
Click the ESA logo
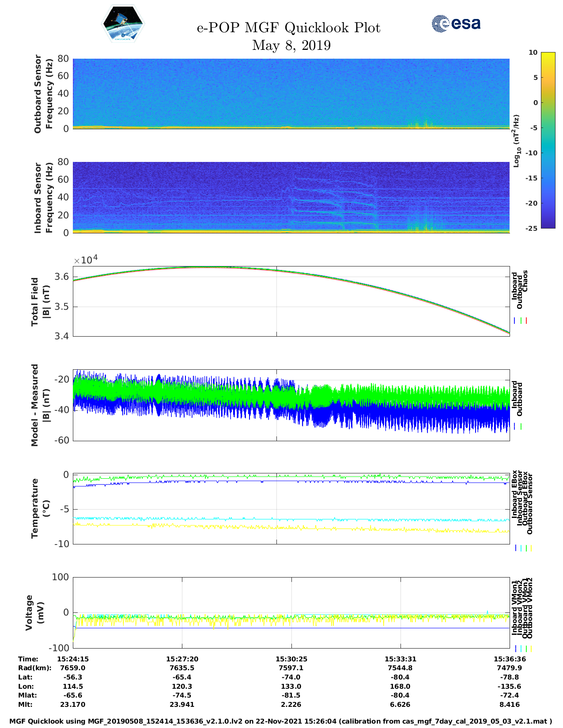coord(456,23)
